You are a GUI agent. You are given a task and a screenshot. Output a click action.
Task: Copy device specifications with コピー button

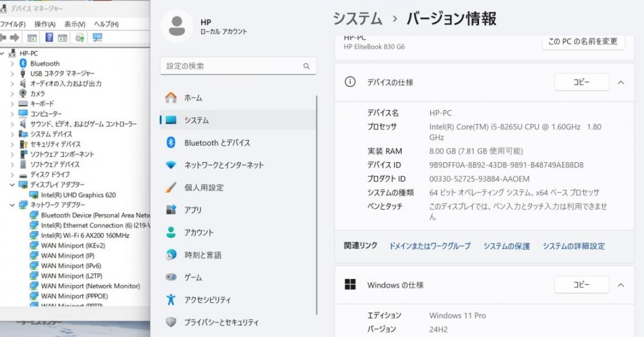coord(581,82)
